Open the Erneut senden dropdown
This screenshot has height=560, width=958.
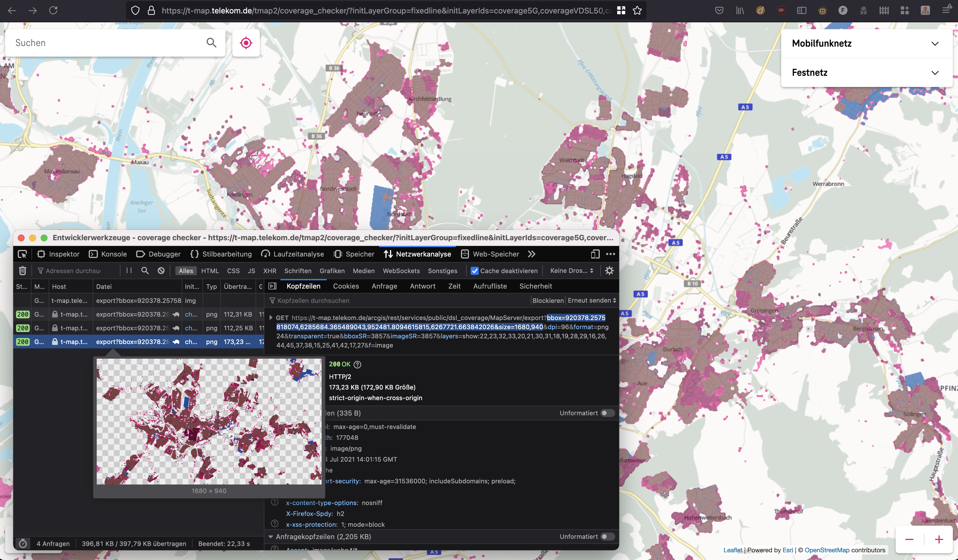coord(591,301)
